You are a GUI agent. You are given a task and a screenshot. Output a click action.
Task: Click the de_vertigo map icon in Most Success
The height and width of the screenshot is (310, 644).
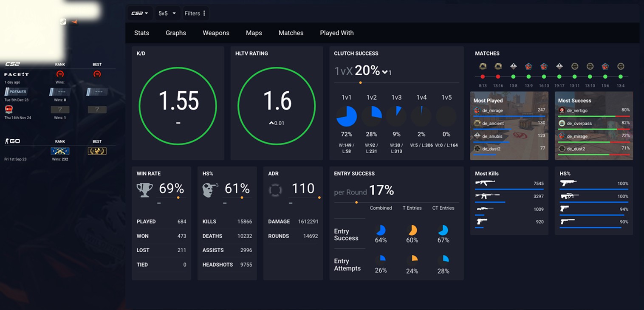pyautogui.click(x=562, y=110)
